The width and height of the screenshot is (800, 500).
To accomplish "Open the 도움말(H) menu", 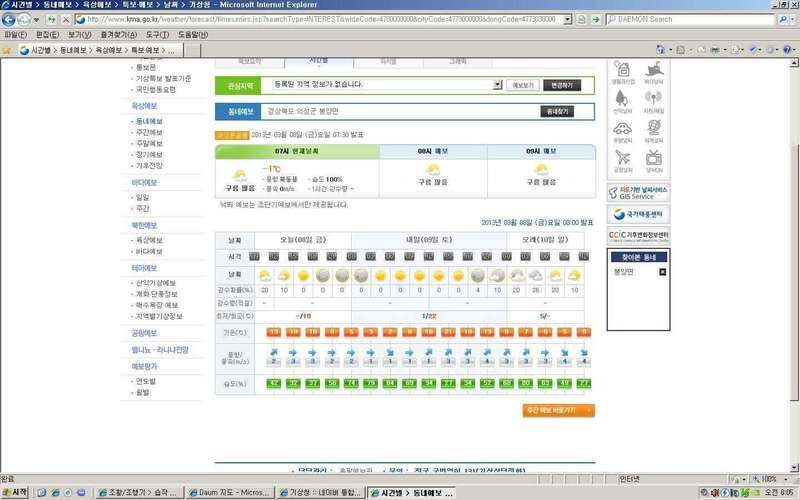I will [x=193, y=35].
